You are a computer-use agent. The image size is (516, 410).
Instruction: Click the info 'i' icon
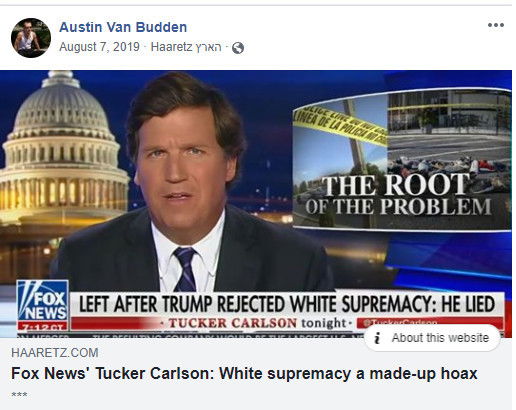(x=377, y=338)
